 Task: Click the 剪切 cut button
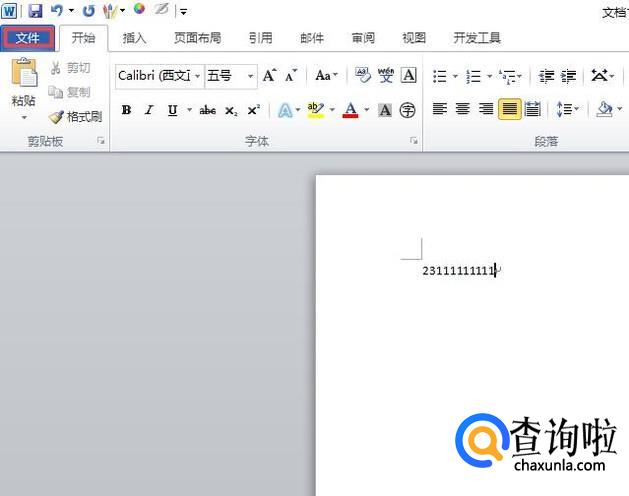click(x=70, y=68)
